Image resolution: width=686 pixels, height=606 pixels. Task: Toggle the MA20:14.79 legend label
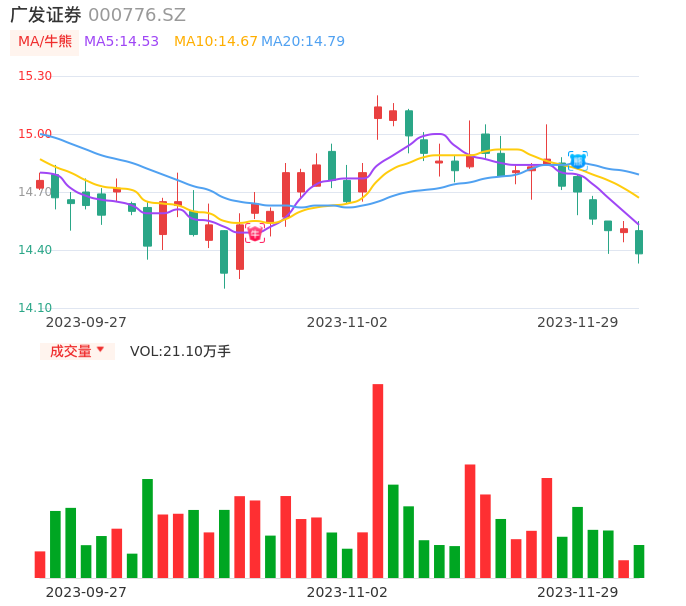coord(302,42)
